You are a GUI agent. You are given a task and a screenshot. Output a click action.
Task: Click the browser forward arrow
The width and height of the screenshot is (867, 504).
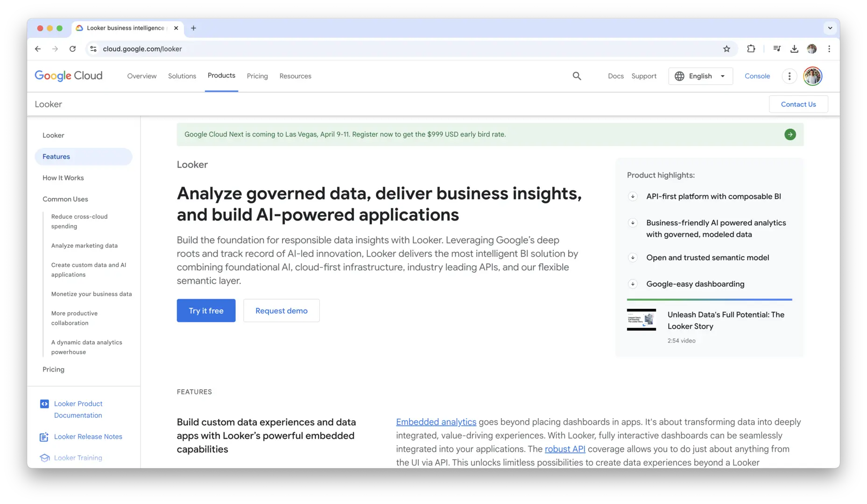pyautogui.click(x=55, y=49)
